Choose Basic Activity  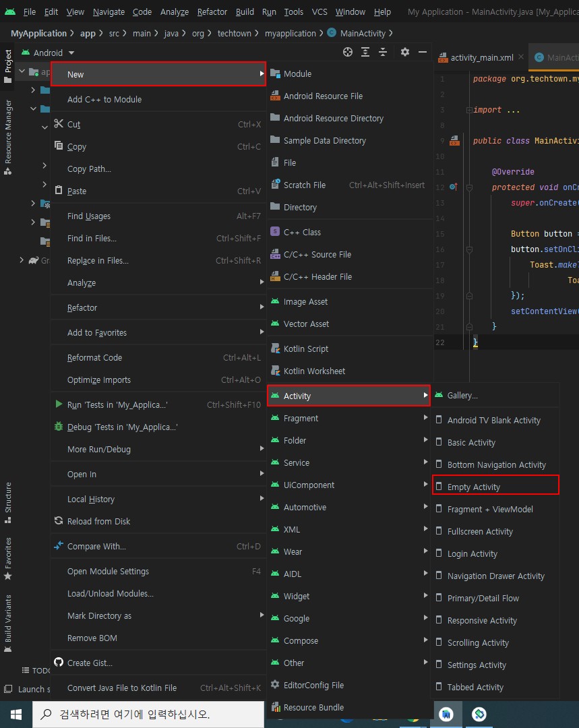[x=495, y=442]
